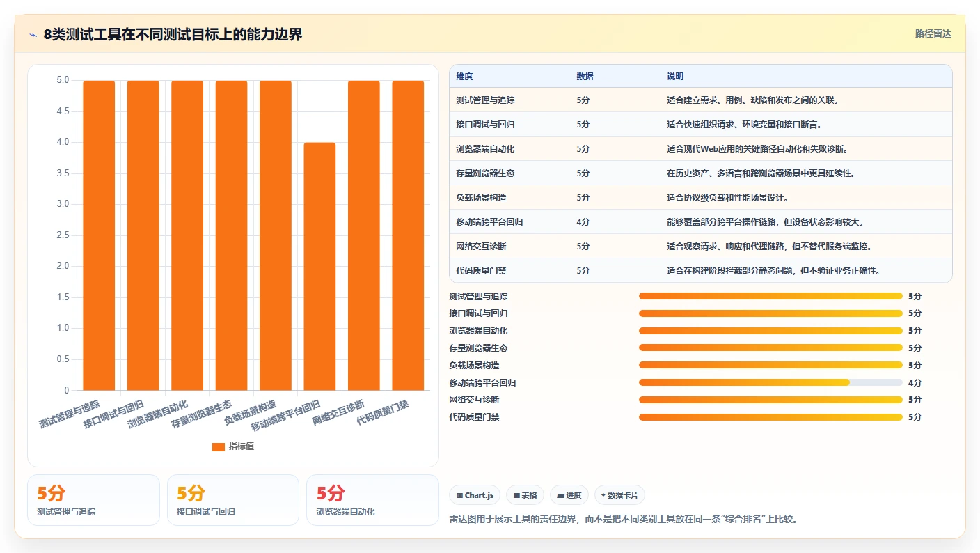Open the 接口调试与回归 5分 data card
The height and width of the screenshot is (553, 980).
click(x=233, y=500)
